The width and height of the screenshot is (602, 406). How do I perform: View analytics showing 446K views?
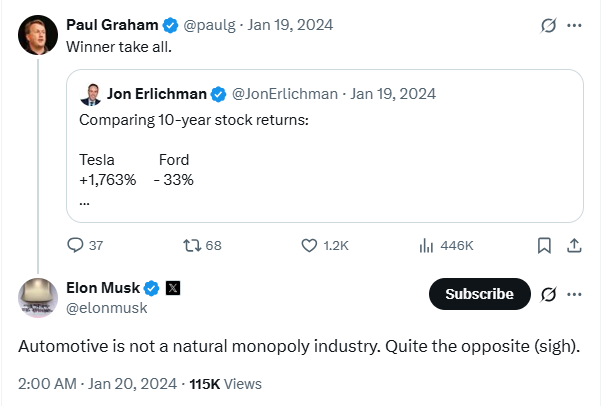424,245
